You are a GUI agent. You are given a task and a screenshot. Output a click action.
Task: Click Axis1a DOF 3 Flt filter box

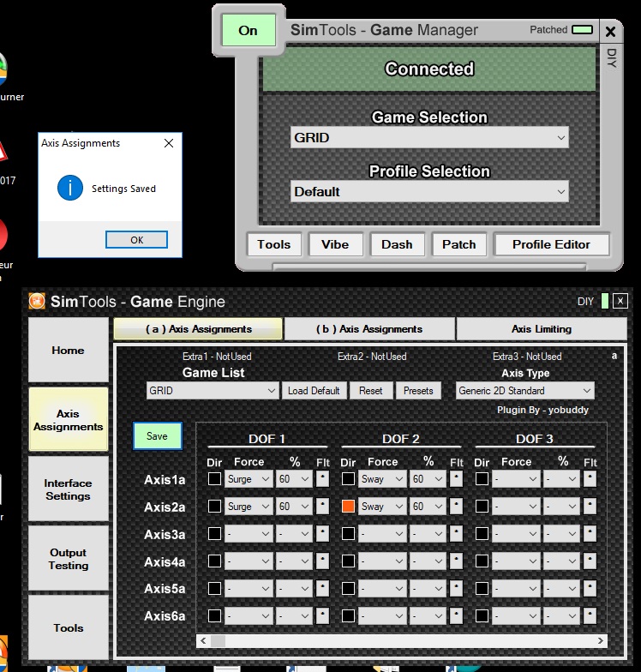(590, 478)
